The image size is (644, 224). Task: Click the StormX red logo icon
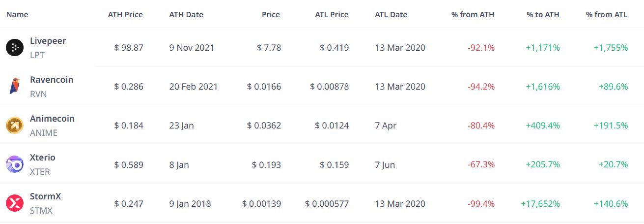click(15, 203)
